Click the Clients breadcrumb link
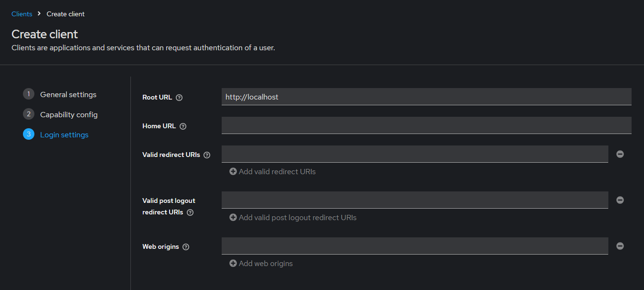Image resolution: width=644 pixels, height=290 pixels. pyautogui.click(x=22, y=14)
